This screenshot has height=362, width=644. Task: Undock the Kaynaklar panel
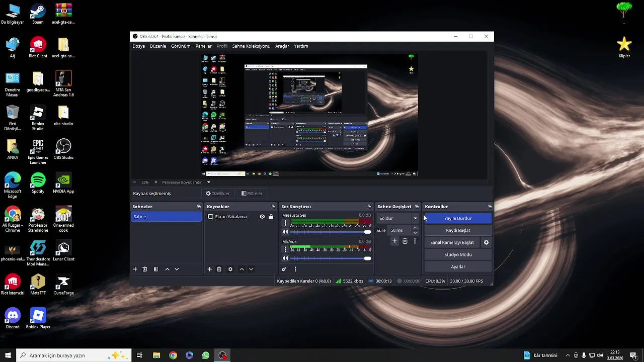[274, 207]
